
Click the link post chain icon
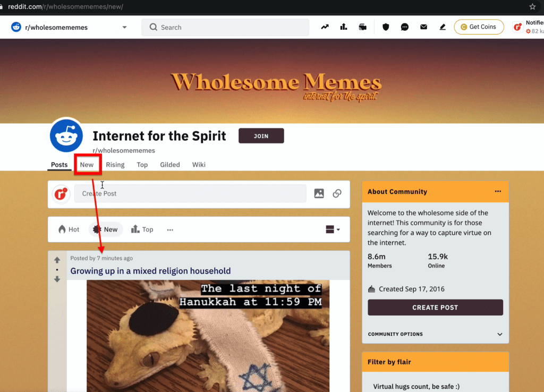[x=337, y=193]
